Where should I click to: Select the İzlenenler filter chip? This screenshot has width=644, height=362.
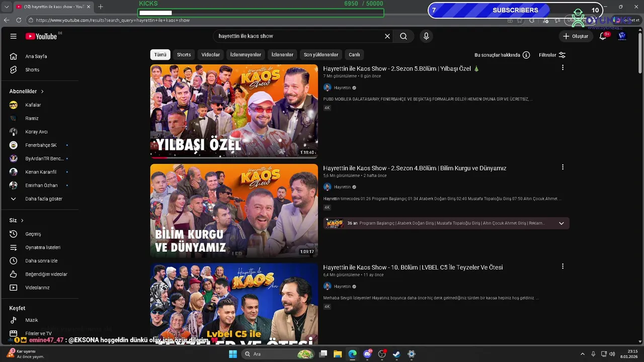[x=282, y=55]
